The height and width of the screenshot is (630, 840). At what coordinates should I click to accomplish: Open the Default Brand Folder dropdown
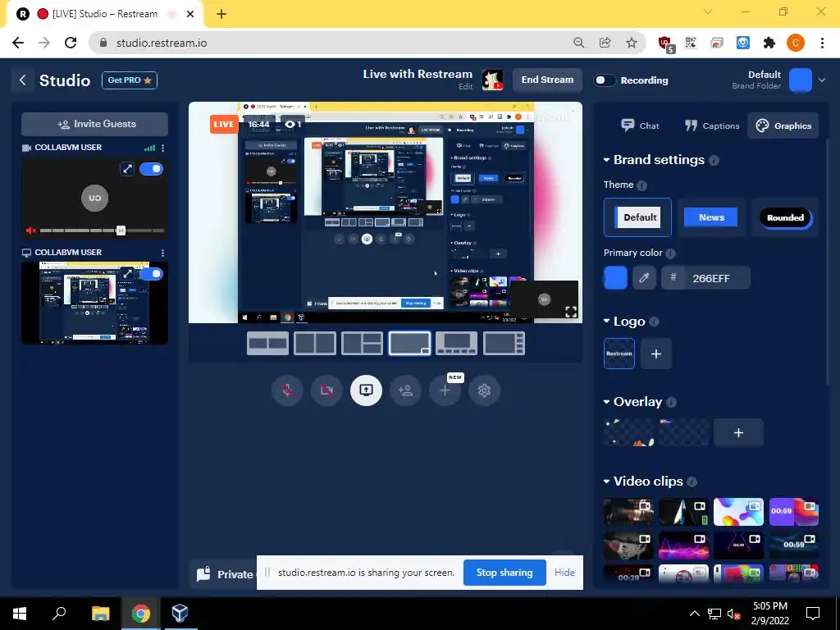coord(822,80)
